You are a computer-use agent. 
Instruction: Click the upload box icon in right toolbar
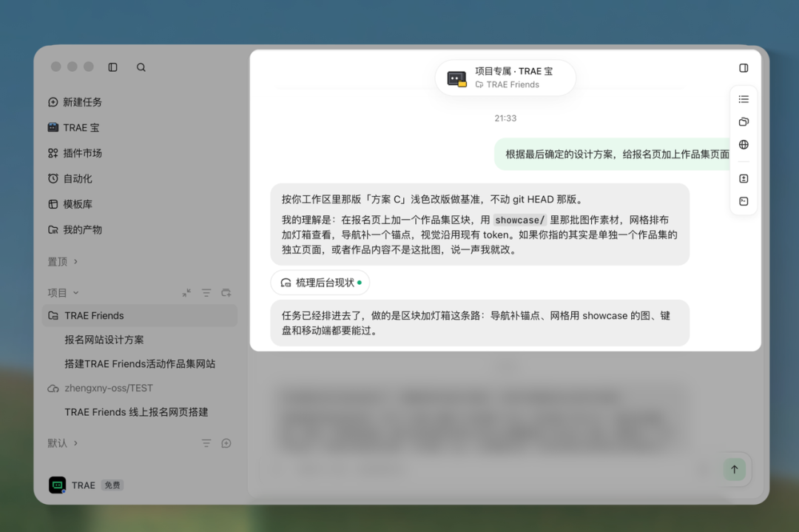click(744, 178)
